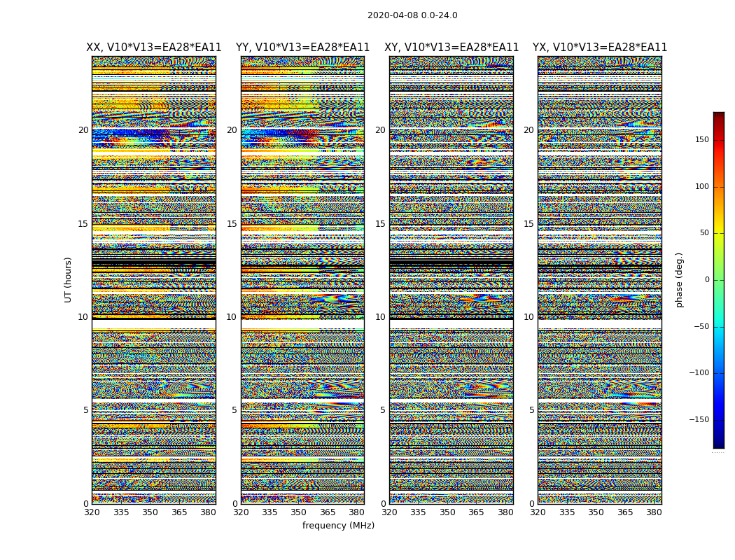The height and width of the screenshot is (560, 735).
Task: Click the 380 MHz tick under YX plot
Action: (654, 512)
